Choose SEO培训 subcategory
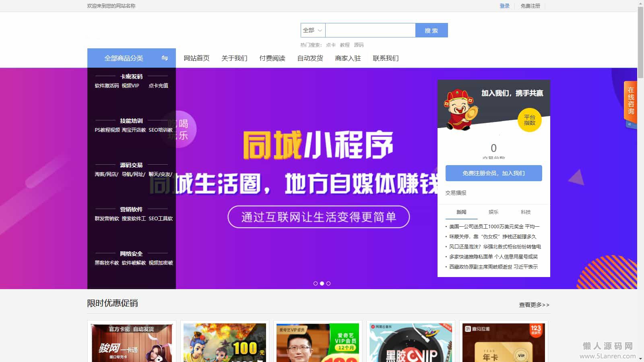The width and height of the screenshot is (644, 362). (x=161, y=130)
